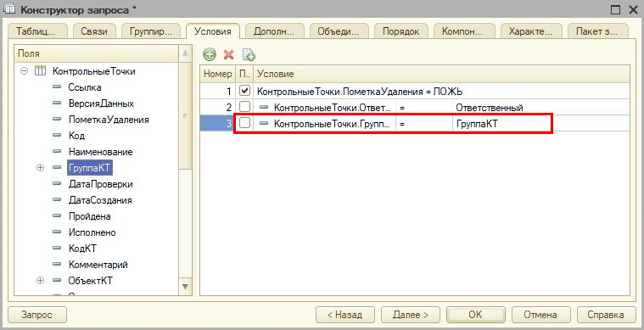Click the КонтрольныеТочки table icon

point(40,70)
